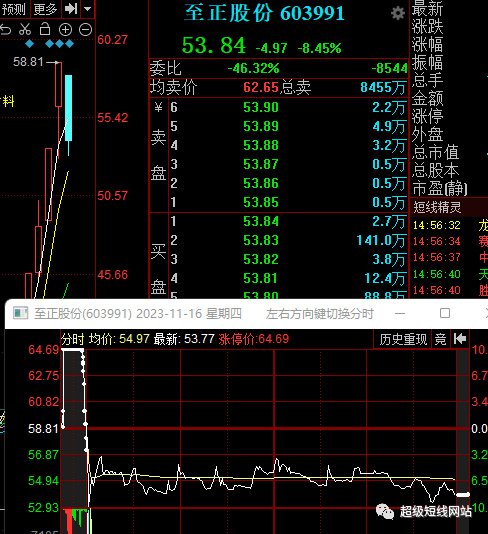The width and height of the screenshot is (488, 534).
Task: Click the 竞 button
Action: click(440, 339)
